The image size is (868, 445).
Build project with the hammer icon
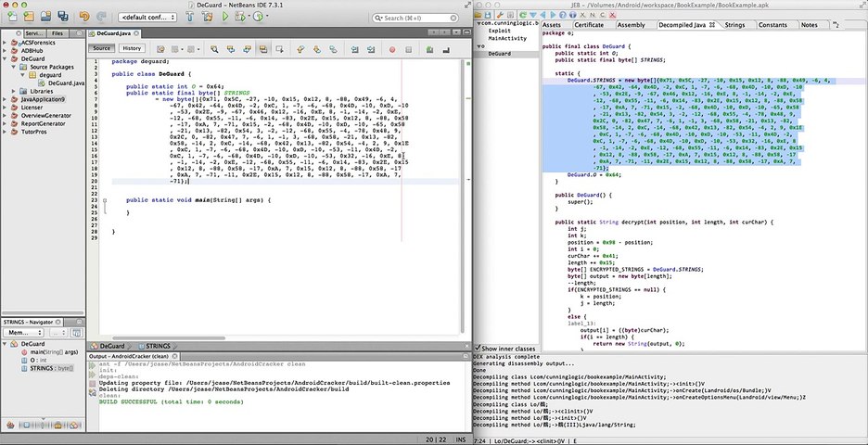click(x=190, y=16)
